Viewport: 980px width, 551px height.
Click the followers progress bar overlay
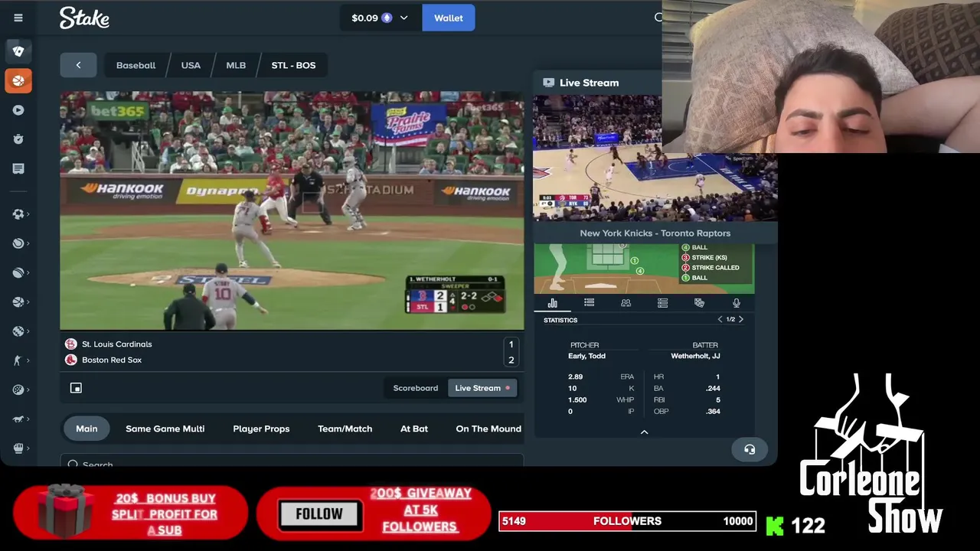[627, 521]
